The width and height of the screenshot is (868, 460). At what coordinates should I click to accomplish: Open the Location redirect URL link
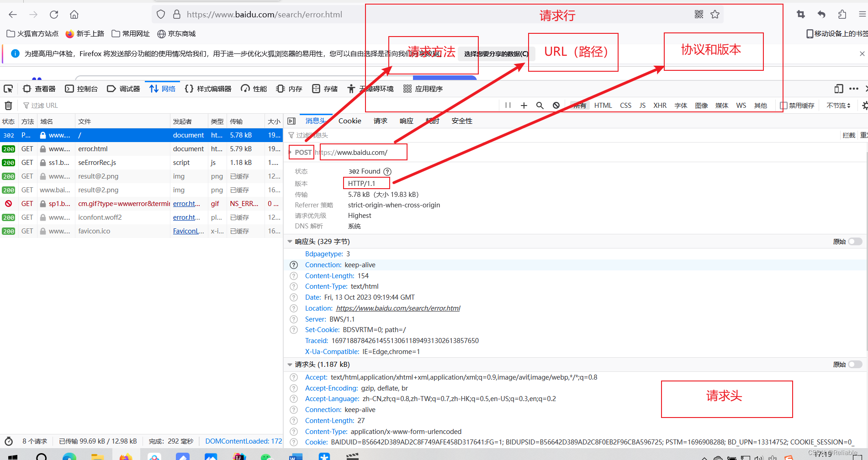398,308
